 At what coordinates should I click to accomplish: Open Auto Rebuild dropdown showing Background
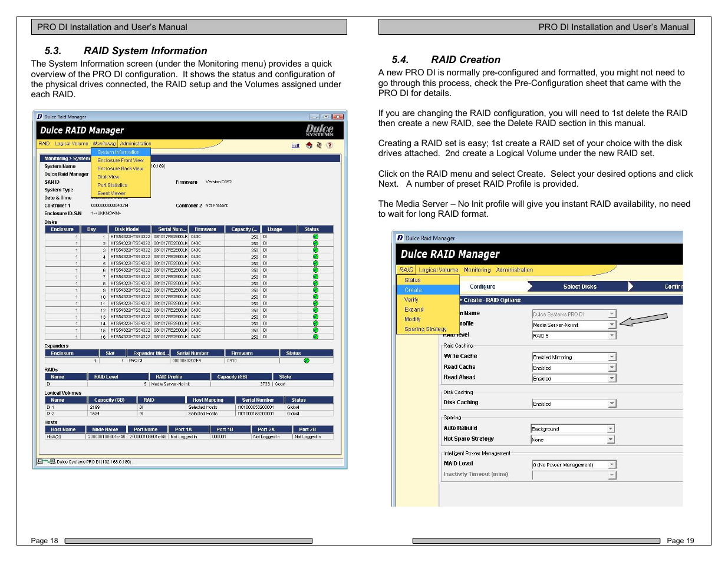(573, 429)
